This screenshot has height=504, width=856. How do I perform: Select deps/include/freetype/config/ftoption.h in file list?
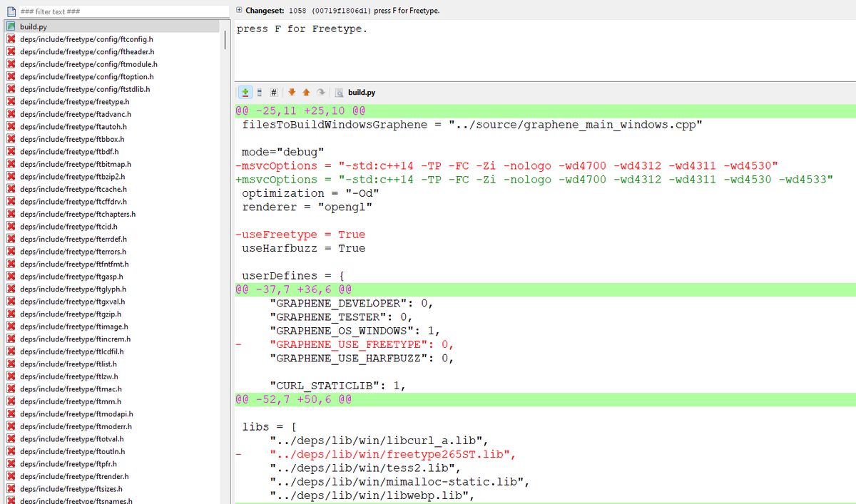[x=87, y=76]
